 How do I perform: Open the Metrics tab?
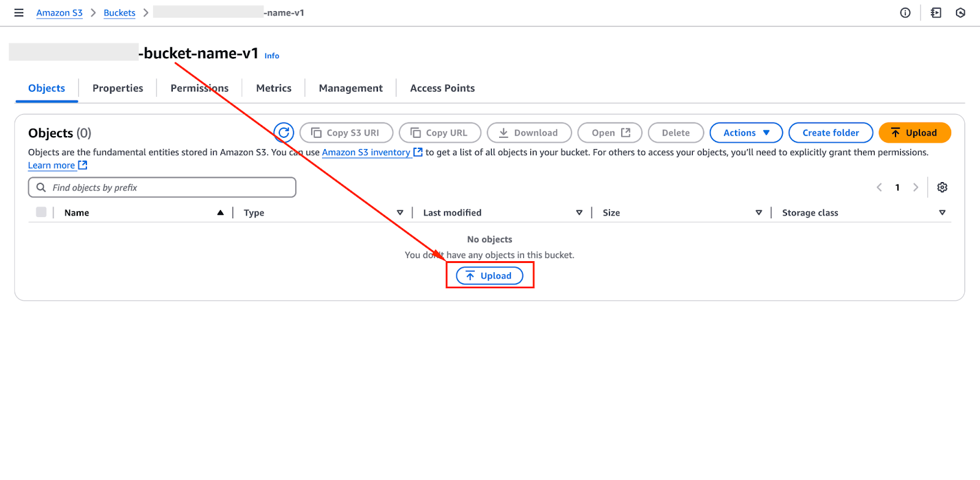[x=274, y=88]
